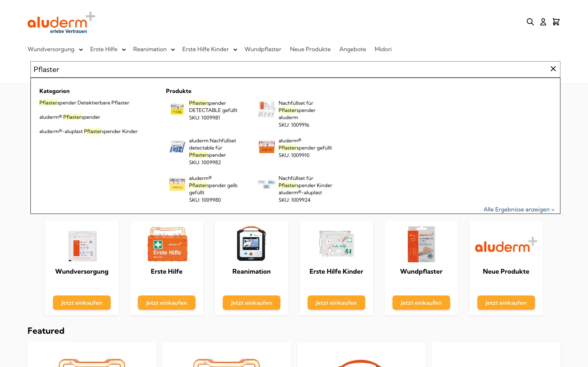Open Midori in the navigation bar
This screenshot has height=367, width=588.
pos(383,49)
